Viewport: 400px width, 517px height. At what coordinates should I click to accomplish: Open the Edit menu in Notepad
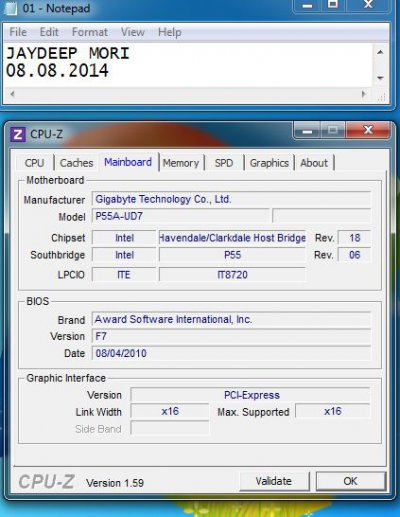tap(49, 32)
